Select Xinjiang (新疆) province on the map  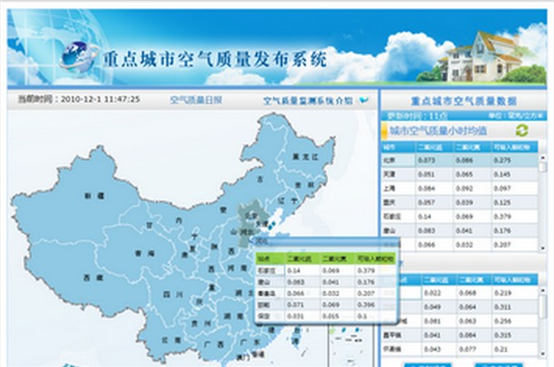point(94,195)
